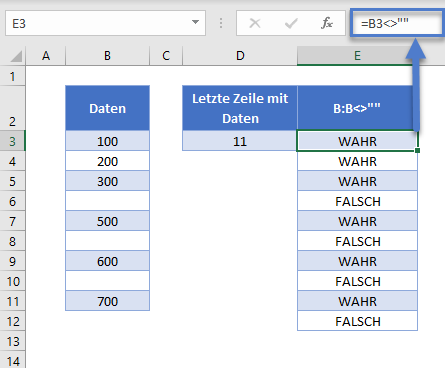Click WAHR in cell E3
Screen dimensions: 445x368
pyautogui.click(x=357, y=141)
